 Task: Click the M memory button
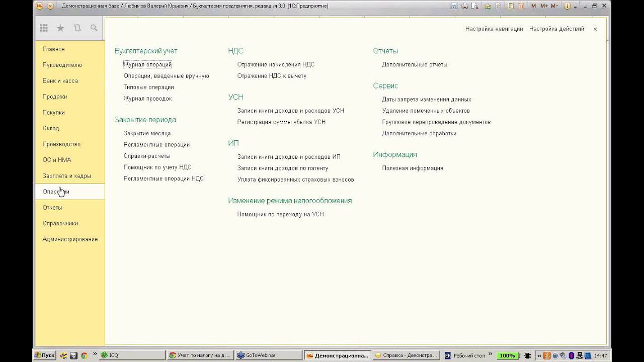pos(534,6)
